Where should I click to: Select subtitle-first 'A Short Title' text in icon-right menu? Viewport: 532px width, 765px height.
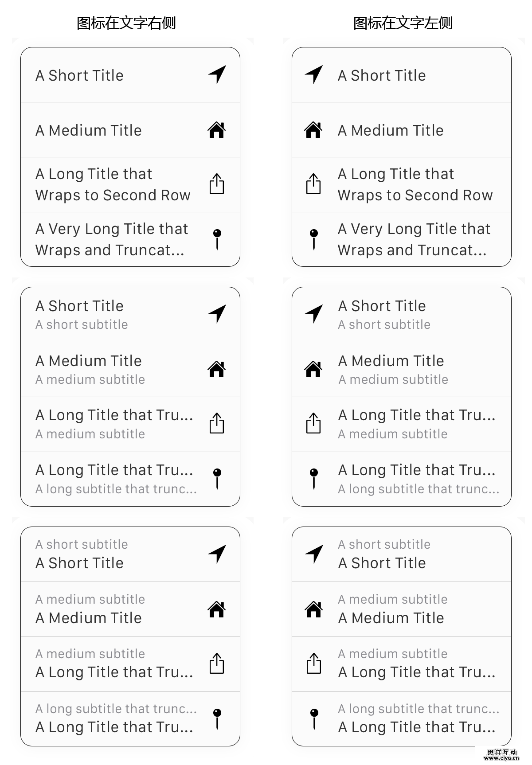point(80,563)
